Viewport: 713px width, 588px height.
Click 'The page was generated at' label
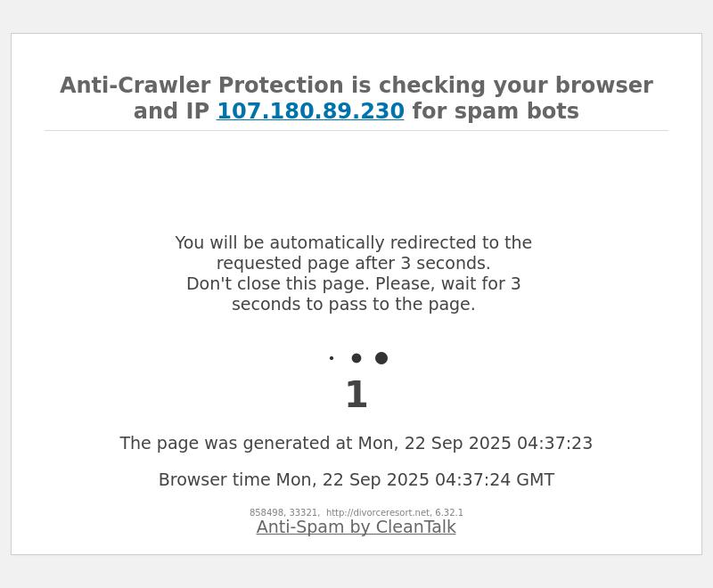pyautogui.click(x=237, y=444)
